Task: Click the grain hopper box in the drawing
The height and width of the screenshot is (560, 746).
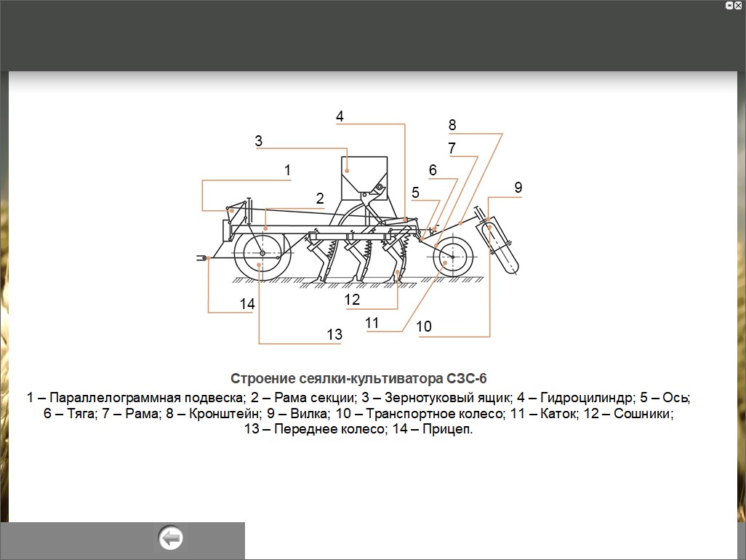Action: coord(361,175)
